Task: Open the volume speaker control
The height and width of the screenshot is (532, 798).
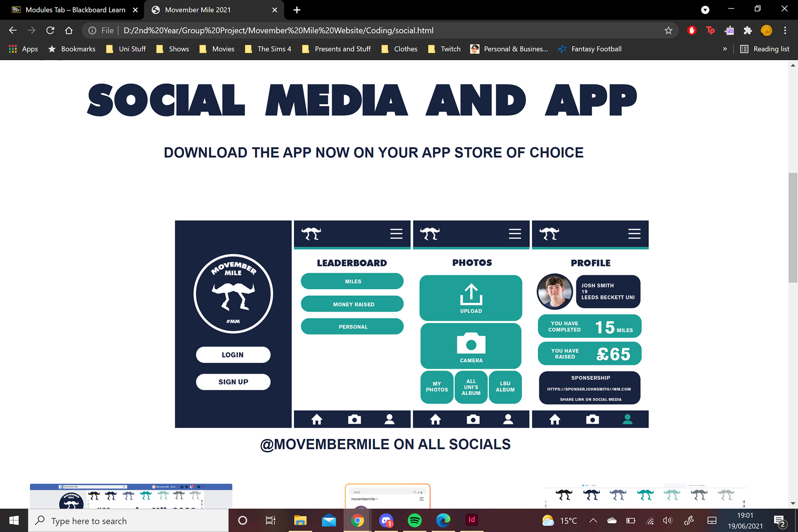Action: pos(667,520)
